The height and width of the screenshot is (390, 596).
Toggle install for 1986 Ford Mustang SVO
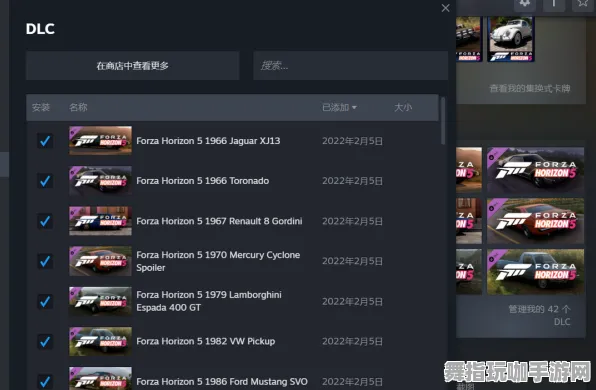[45, 381]
